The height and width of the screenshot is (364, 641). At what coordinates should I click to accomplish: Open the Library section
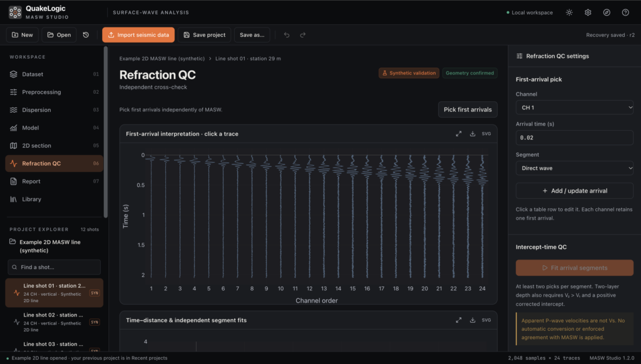pyautogui.click(x=54, y=200)
